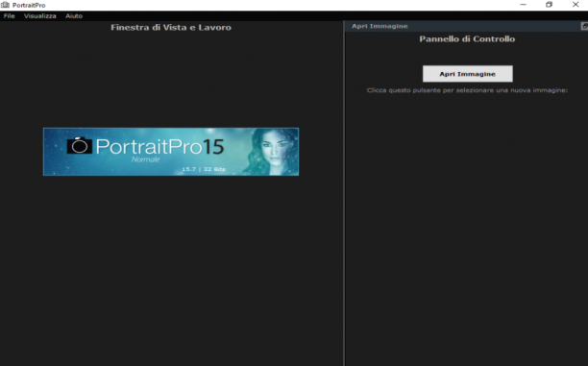Image resolution: width=588 pixels, height=366 pixels.
Task: Click the 'Clicca questo pulsante per selezionare' hint text
Action: point(467,90)
